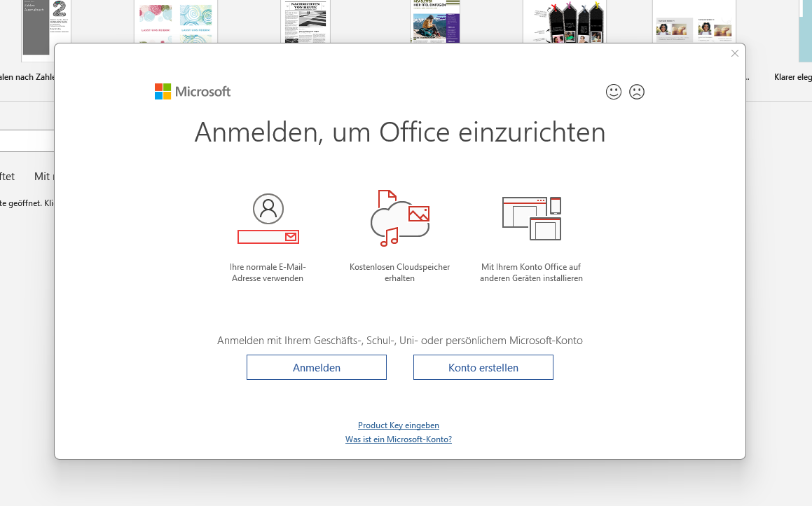Select the newspaper 'Nachrichten von heute' template thumbnail
Viewport: 812px width, 506px height.
[x=305, y=21]
